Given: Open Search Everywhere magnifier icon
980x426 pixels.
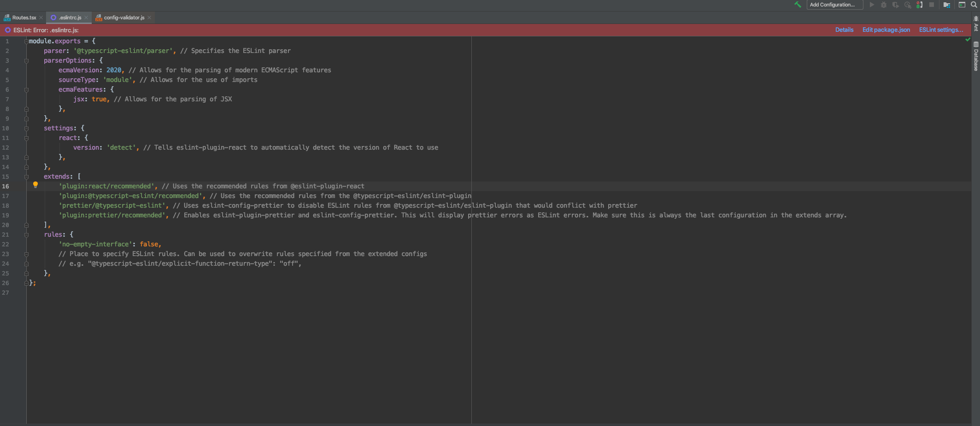Looking at the screenshot, I should coord(974,5).
